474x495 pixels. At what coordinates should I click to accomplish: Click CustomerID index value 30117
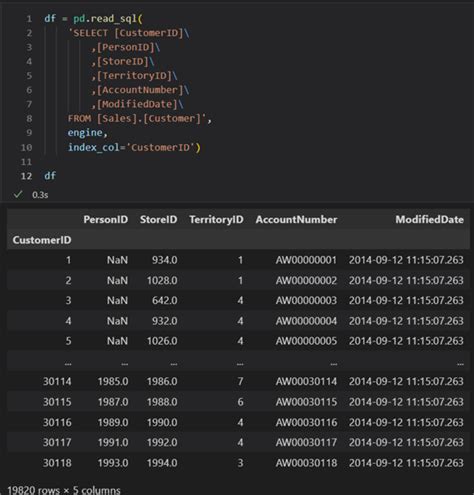57,442
